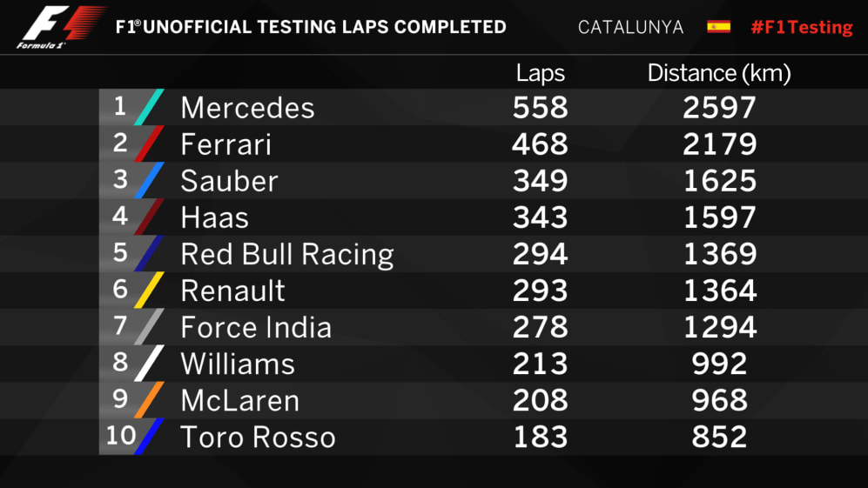Click the position number 10
868x488 pixels.
coord(119,435)
